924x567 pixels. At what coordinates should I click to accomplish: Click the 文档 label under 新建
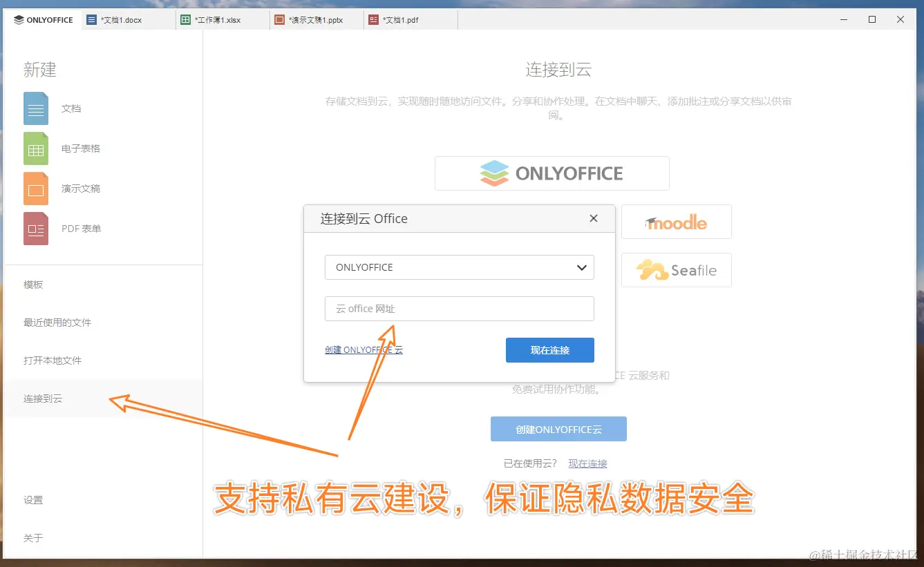click(71, 108)
